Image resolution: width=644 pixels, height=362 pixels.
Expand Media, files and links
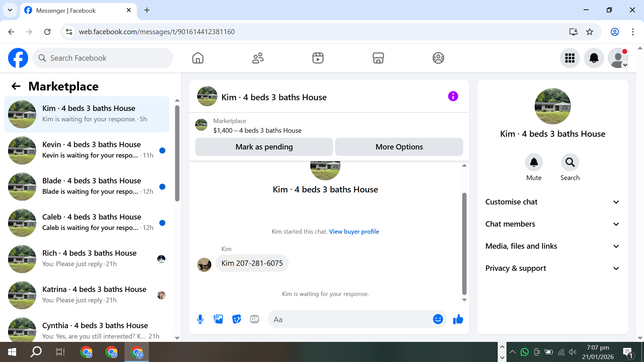(x=552, y=246)
